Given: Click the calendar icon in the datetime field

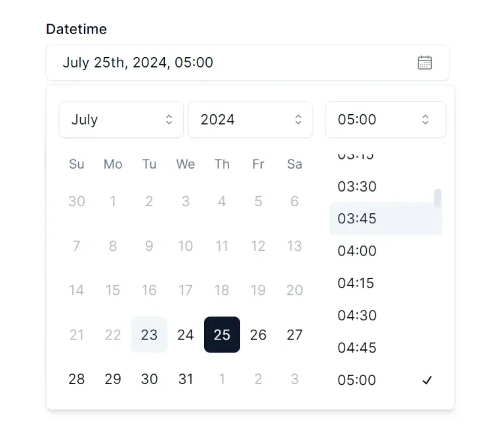Looking at the screenshot, I should click(x=425, y=63).
